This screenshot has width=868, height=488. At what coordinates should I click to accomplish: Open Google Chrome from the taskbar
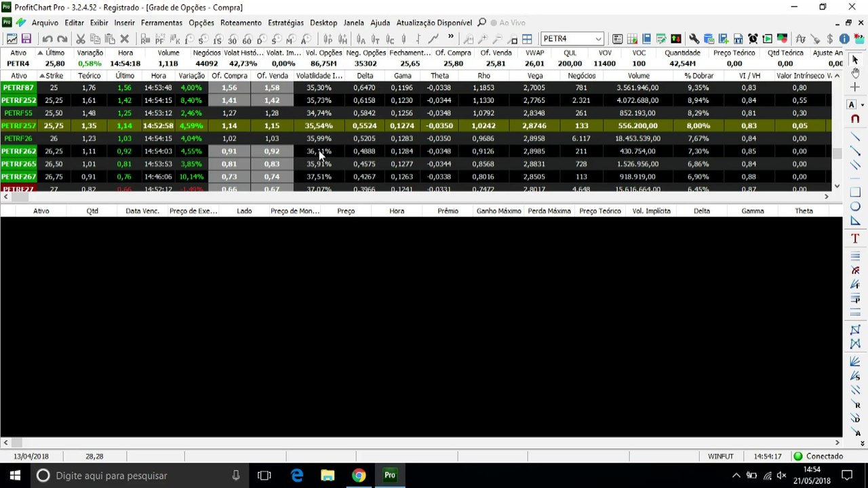coord(359,475)
